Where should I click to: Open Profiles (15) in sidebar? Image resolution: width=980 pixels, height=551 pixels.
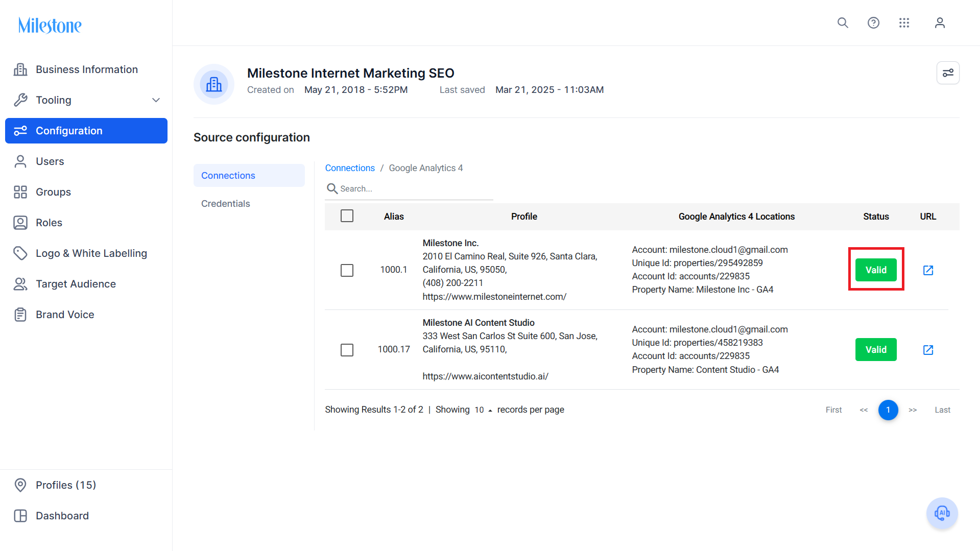[86, 485]
